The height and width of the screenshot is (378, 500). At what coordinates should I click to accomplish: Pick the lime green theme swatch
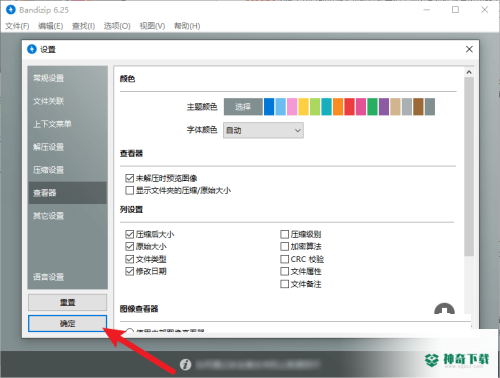point(315,107)
